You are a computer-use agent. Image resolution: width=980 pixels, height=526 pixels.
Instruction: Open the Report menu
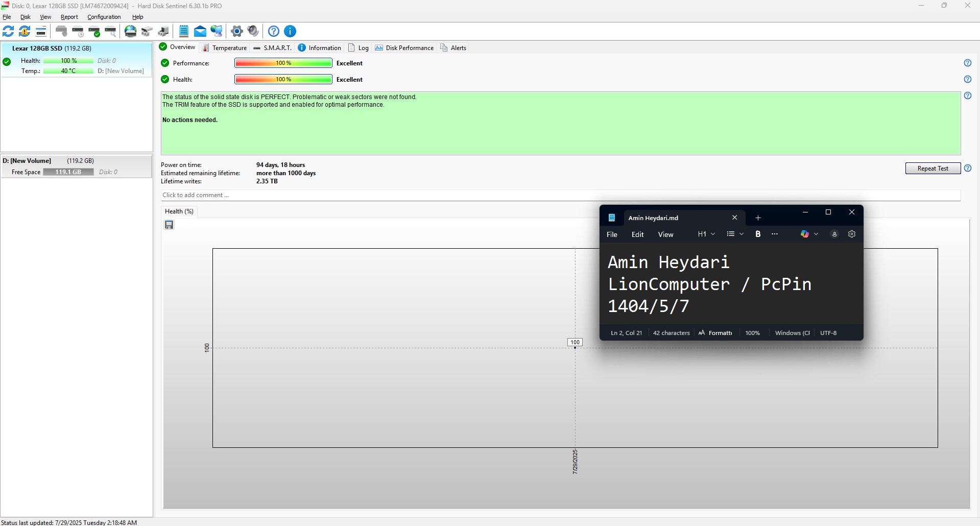point(69,17)
